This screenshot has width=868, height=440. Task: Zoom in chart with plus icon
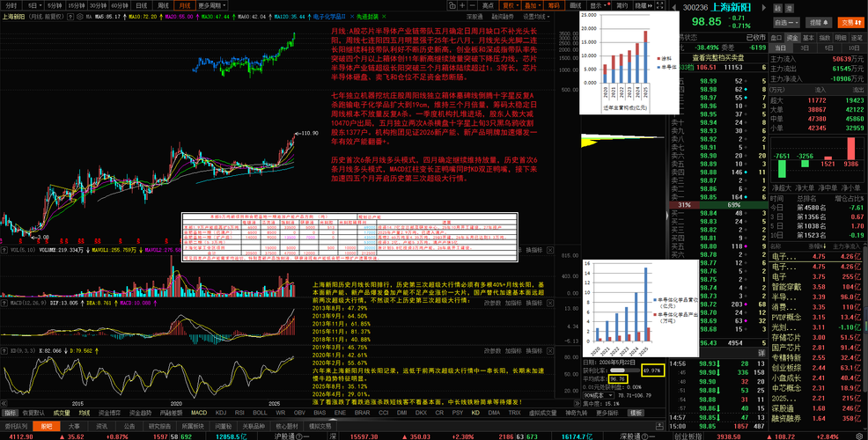tap(462, 5)
